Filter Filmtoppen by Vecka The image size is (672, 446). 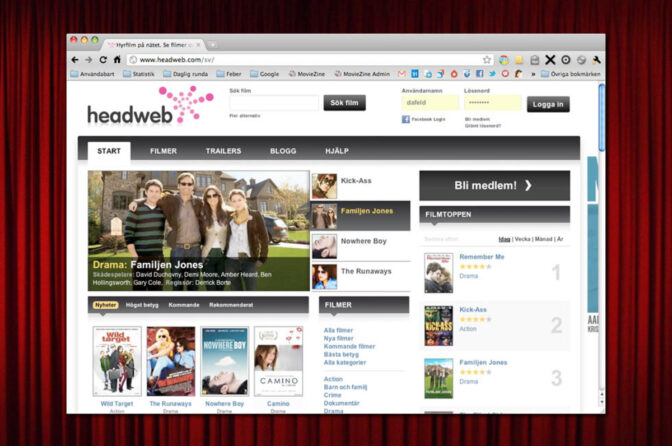click(522, 239)
